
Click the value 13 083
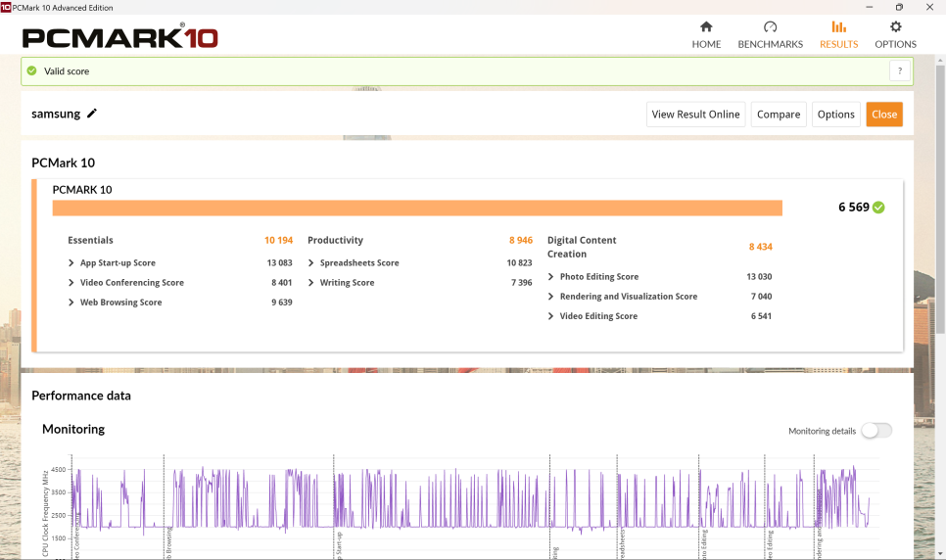pyautogui.click(x=279, y=262)
